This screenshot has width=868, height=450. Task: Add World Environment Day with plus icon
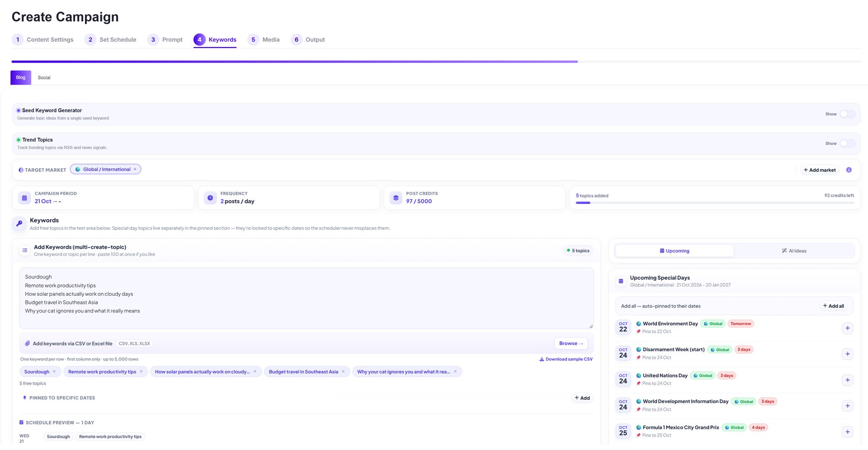point(847,328)
